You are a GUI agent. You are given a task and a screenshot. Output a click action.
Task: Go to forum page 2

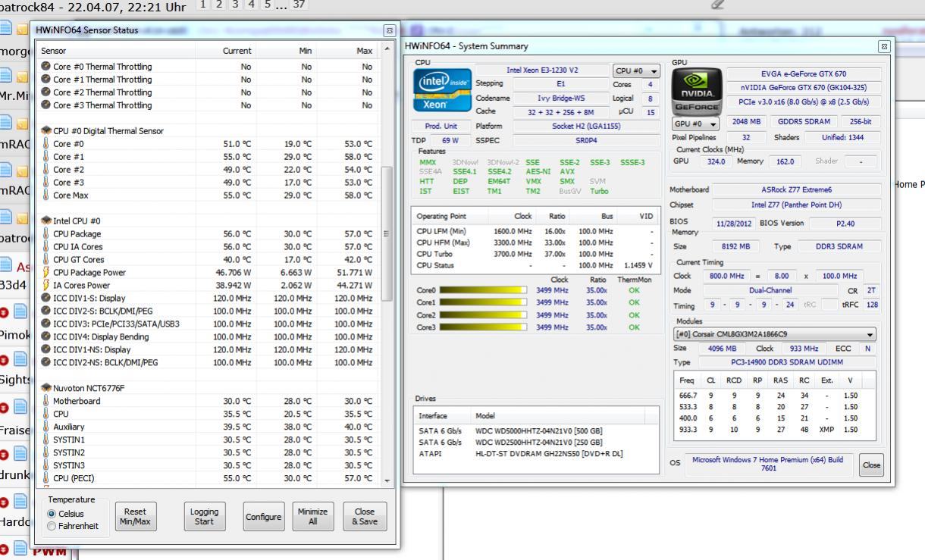[x=218, y=5]
